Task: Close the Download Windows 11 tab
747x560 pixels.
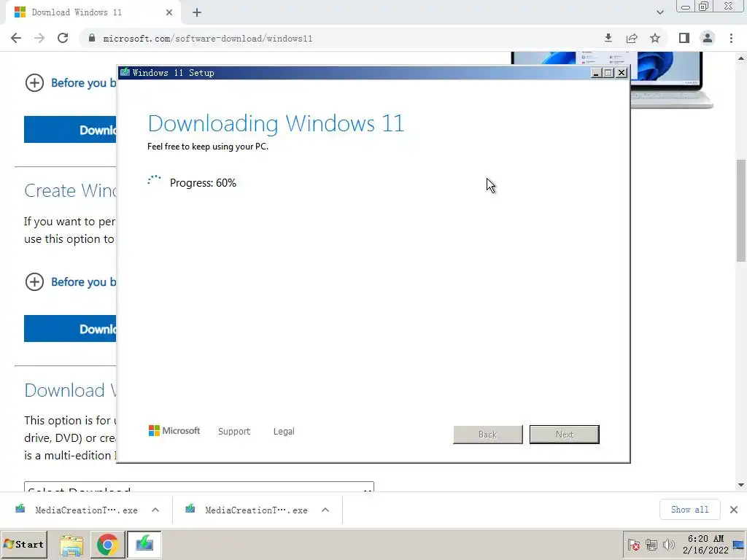Action: coord(169,12)
